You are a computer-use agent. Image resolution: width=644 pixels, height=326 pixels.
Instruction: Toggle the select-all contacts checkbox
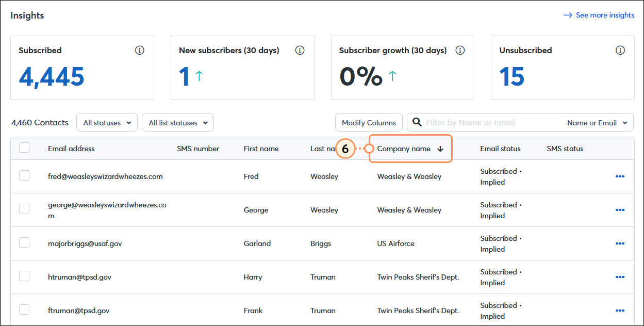24,148
